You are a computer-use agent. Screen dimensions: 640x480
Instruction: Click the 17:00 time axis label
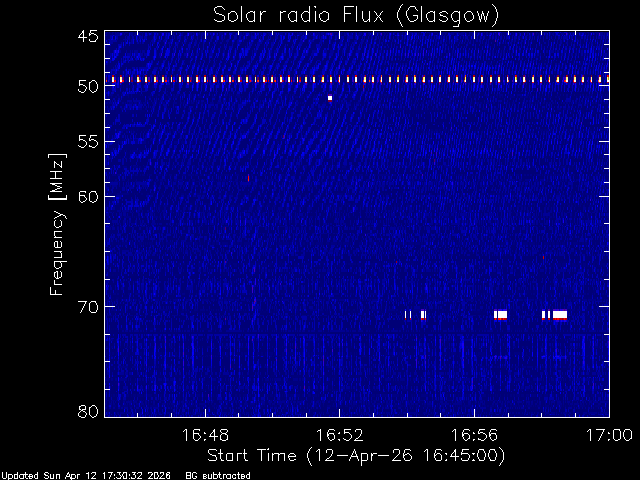tap(609, 435)
